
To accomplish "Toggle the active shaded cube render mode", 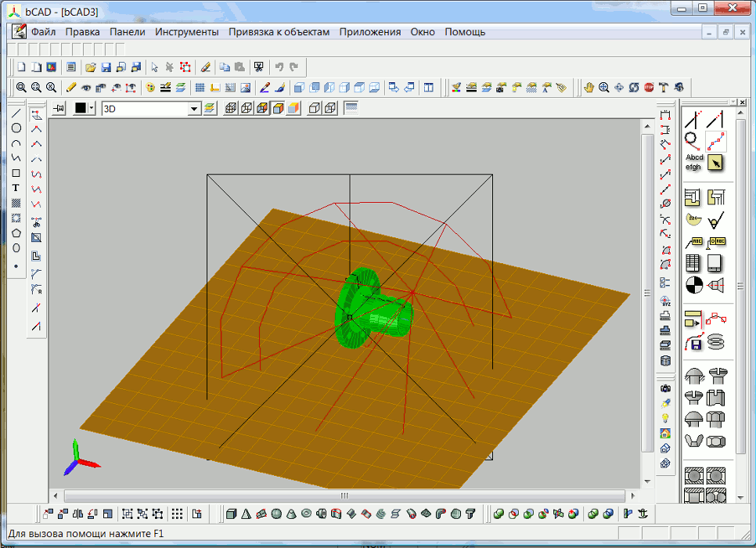I will [x=278, y=108].
